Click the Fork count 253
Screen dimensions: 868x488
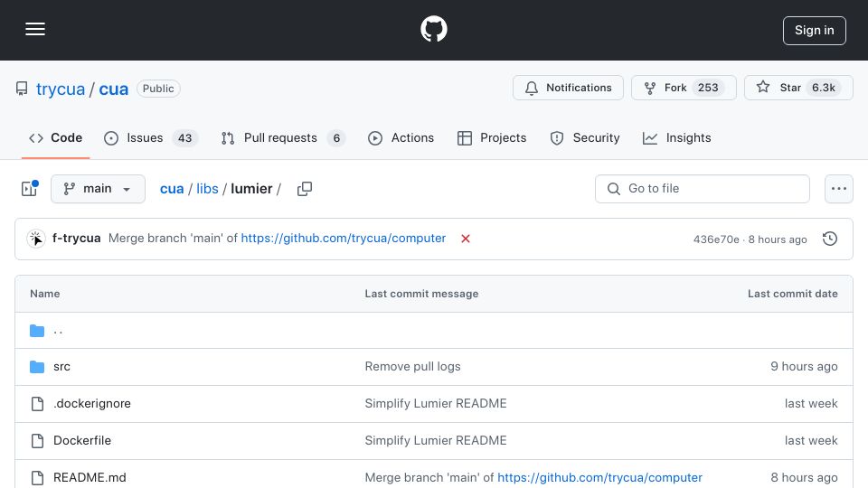click(x=708, y=88)
